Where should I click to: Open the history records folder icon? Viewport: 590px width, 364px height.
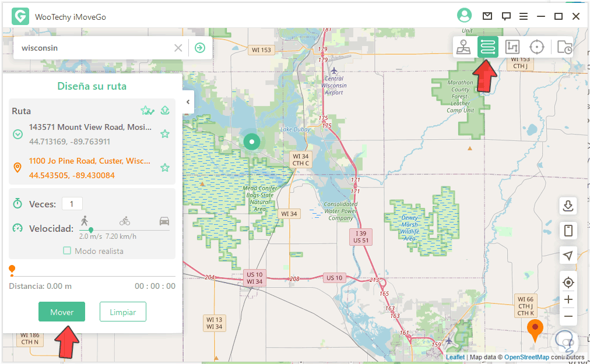pyautogui.click(x=564, y=47)
